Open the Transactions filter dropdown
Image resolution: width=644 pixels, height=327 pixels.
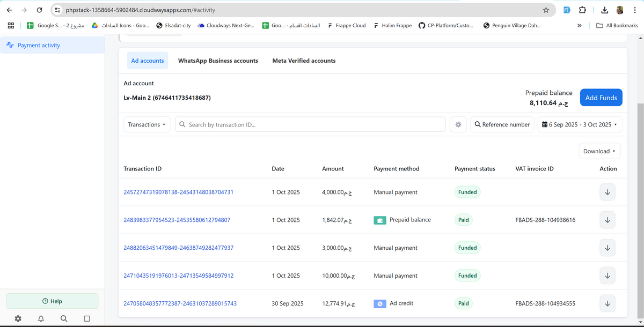(147, 124)
